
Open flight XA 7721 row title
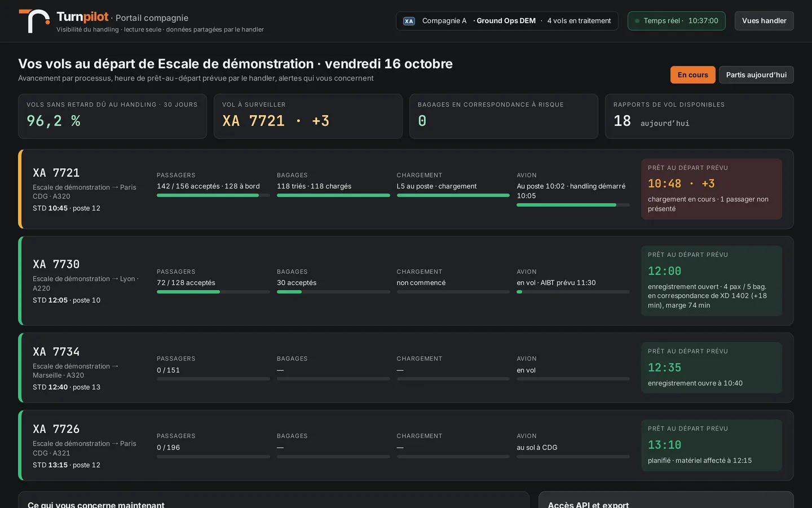[x=56, y=173]
